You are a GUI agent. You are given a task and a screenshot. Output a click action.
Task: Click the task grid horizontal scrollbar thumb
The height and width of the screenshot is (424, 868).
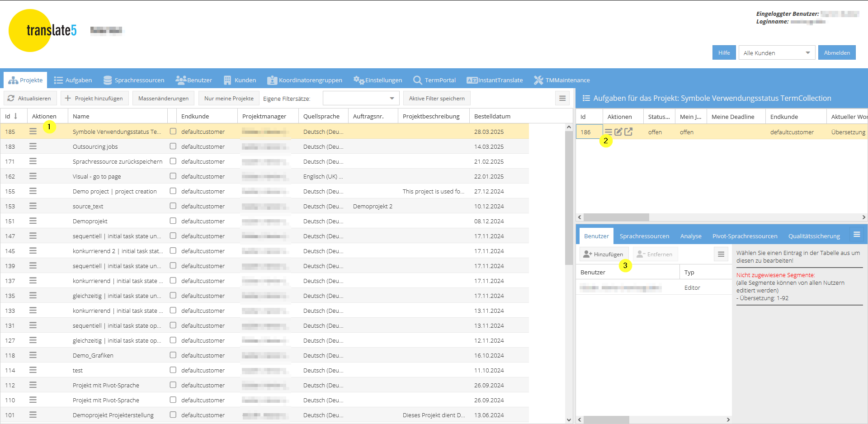(x=616, y=217)
